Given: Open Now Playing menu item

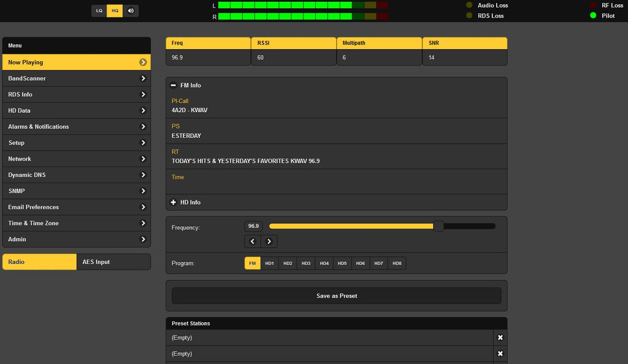Looking at the screenshot, I should click(77, 63).
